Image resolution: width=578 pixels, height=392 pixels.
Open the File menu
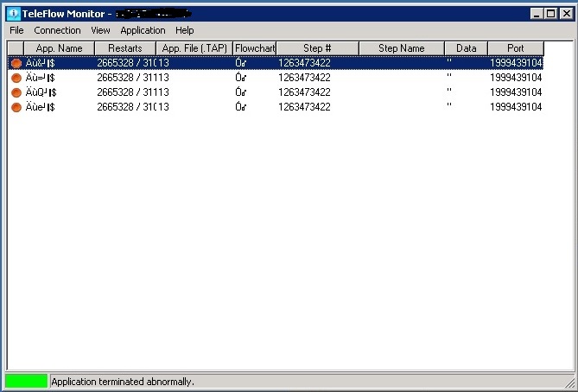tap(16, 30)
